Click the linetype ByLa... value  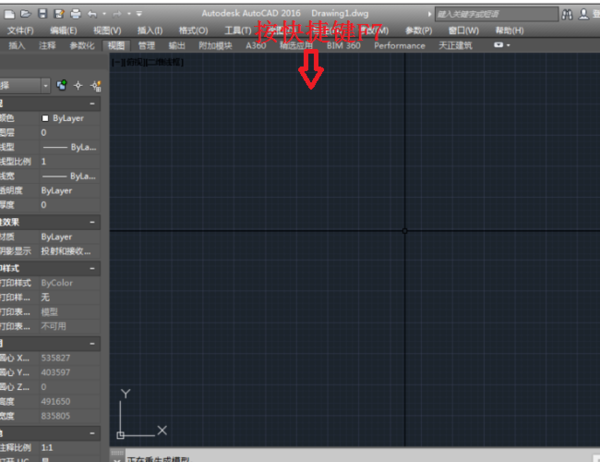tap(70, 147)
